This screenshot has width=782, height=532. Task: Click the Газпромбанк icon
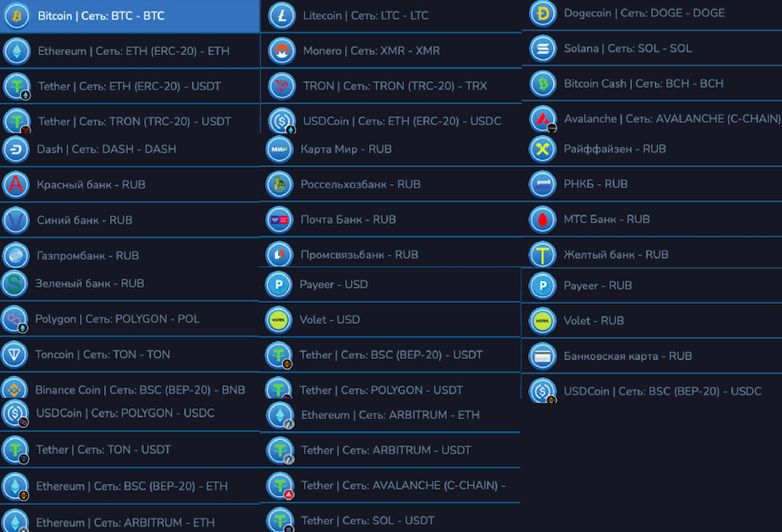16,255
